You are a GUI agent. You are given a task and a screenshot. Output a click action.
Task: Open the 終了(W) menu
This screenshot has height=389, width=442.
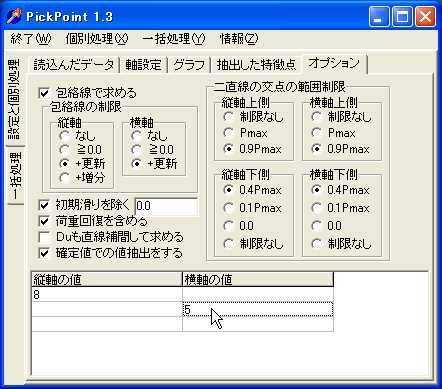coord(31,39)
